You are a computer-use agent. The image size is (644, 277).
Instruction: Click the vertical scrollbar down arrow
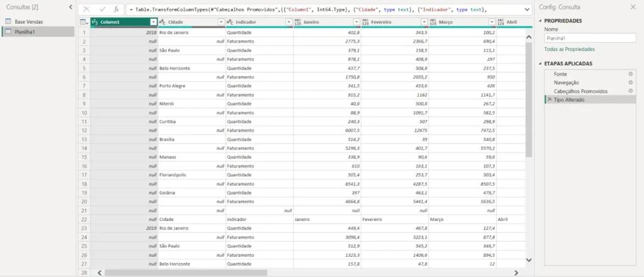pyautogui.click(x=528, y=260)
